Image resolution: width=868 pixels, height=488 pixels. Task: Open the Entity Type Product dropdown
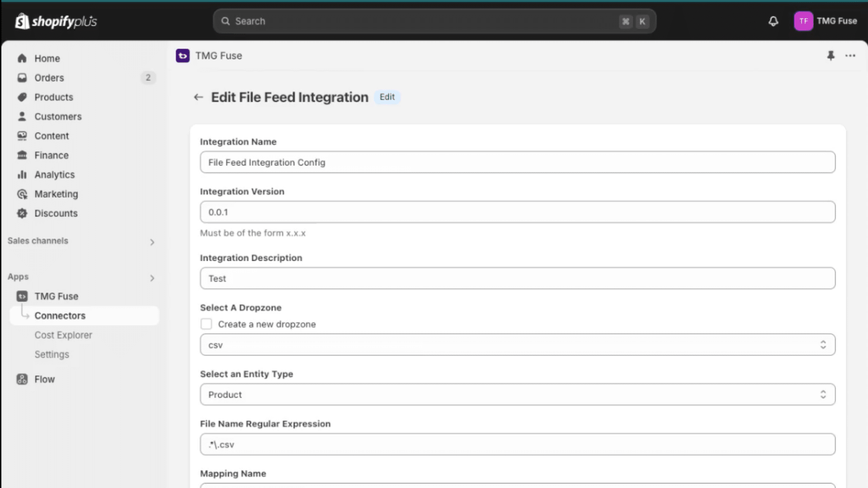518,394
